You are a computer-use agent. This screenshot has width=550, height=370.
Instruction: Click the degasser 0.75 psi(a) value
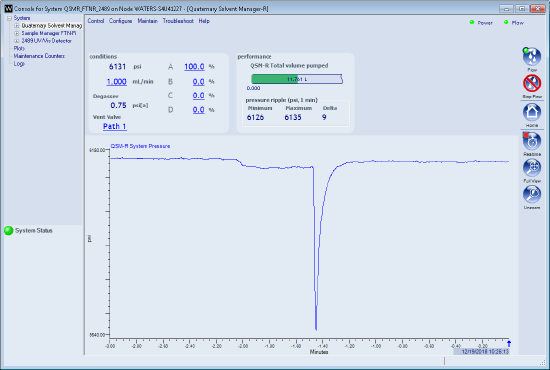point(118,105)
